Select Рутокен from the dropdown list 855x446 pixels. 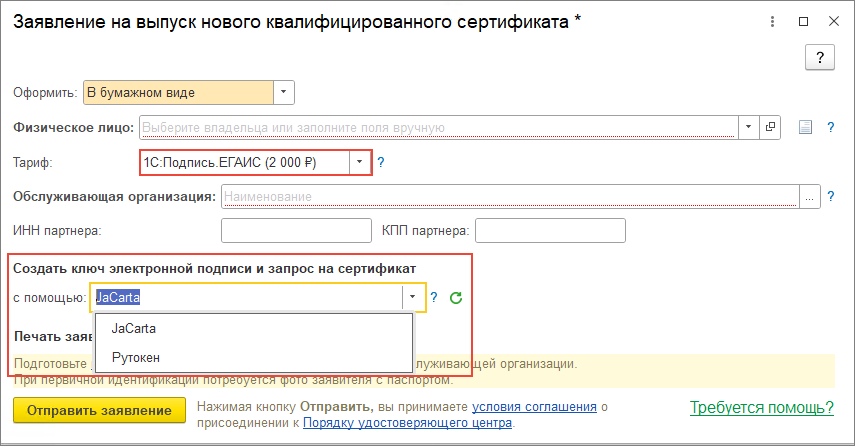136,357
